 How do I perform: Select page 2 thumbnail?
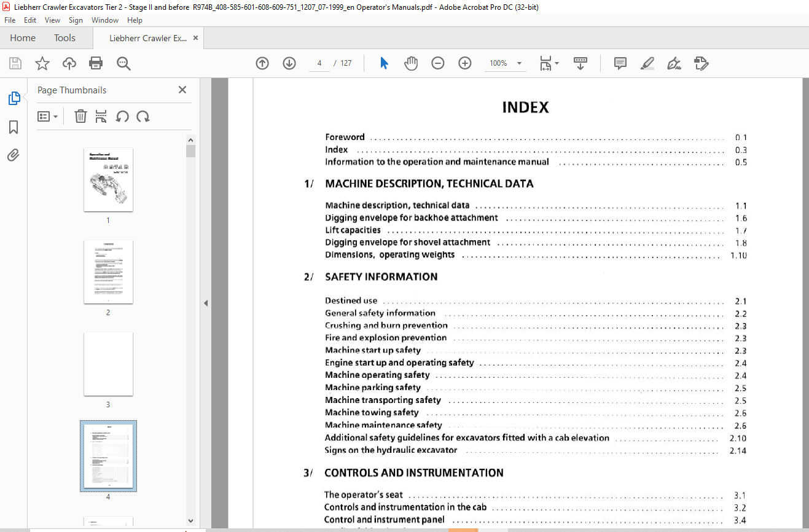pos(108,272)
